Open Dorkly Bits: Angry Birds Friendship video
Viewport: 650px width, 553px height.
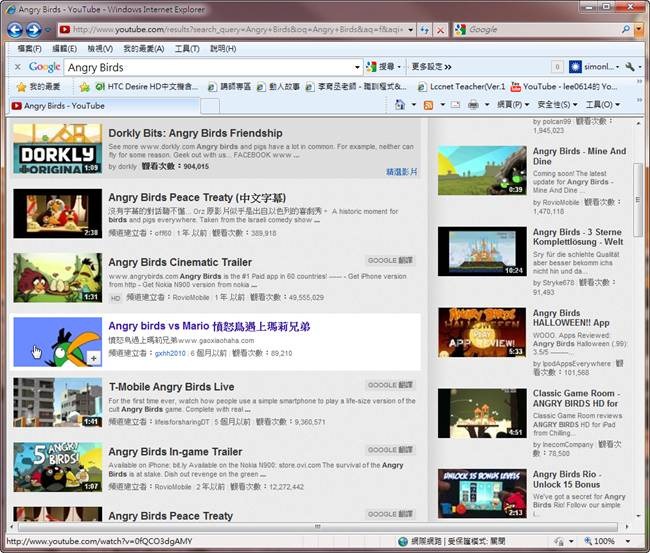[x=195, y=133]
